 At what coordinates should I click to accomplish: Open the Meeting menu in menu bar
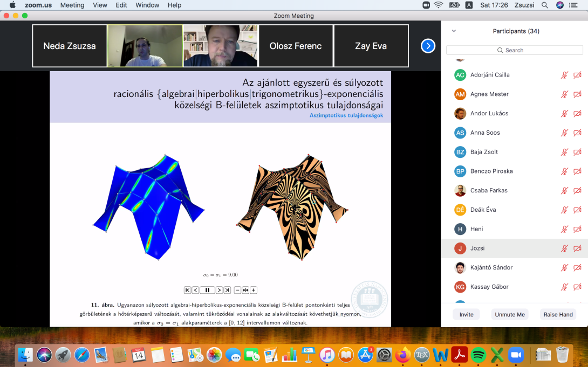(72, 5)
